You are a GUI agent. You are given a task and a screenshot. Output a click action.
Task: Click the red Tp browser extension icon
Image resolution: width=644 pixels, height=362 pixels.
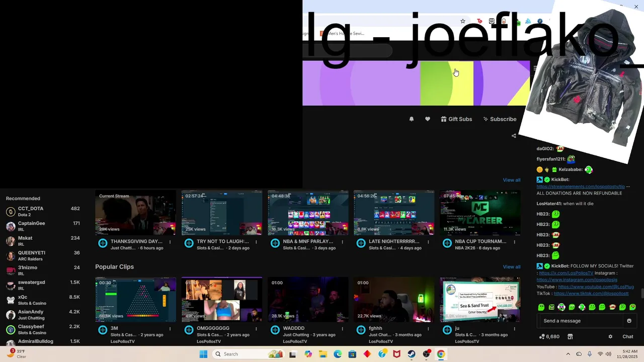[479, 21]
